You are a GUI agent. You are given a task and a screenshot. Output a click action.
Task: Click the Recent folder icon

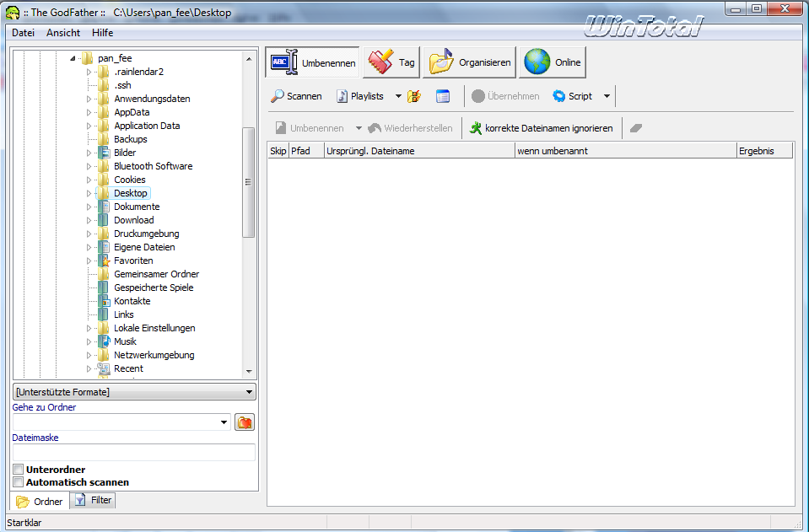(104, 368)
